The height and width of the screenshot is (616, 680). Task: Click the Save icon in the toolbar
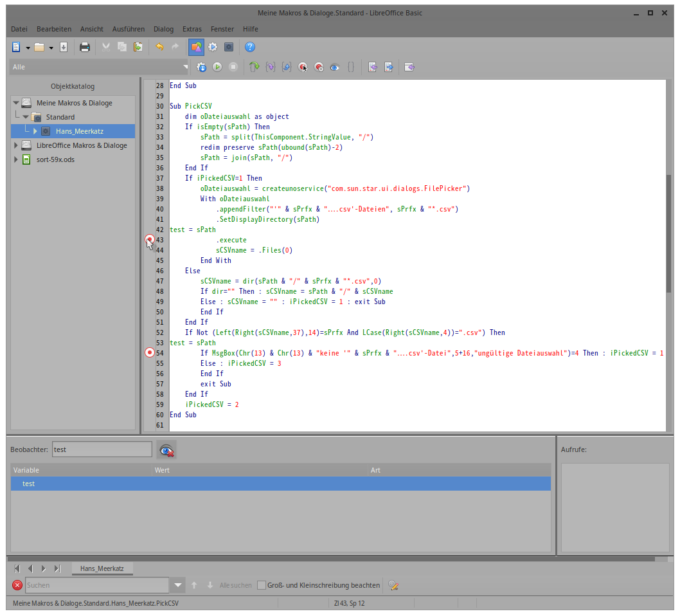pyautogui.click(x=64, y=48)
